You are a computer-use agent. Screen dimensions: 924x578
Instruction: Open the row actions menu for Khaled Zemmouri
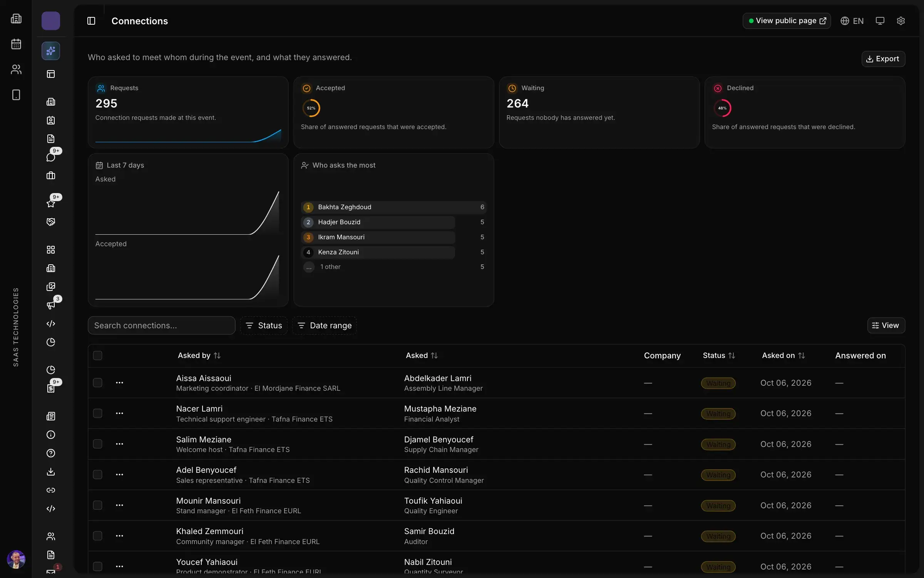[120, 536]
